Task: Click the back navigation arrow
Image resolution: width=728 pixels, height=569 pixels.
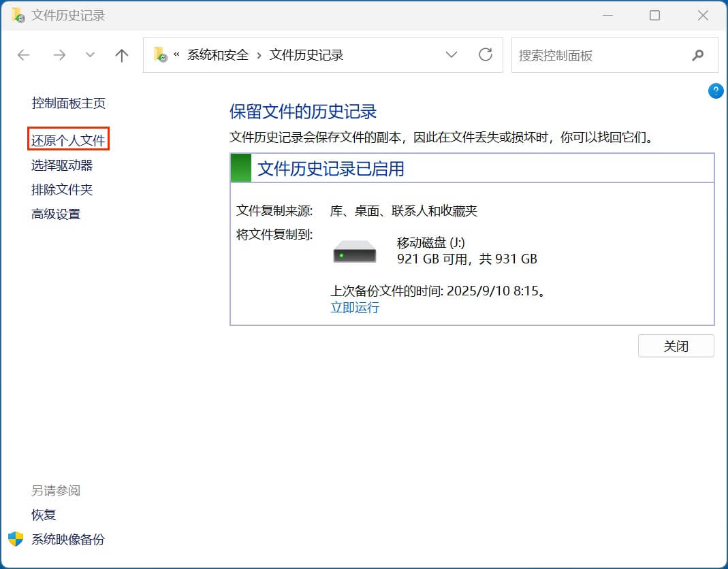Action: [x=24, y=55]
